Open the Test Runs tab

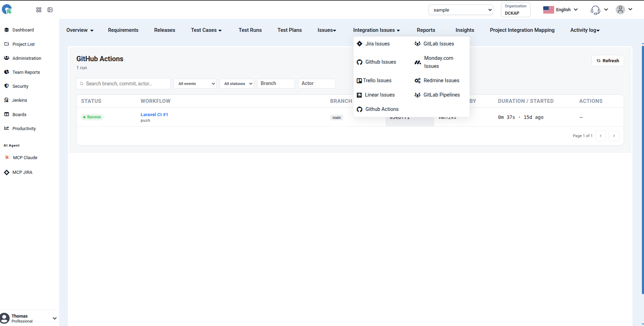(x=250, y=30)
